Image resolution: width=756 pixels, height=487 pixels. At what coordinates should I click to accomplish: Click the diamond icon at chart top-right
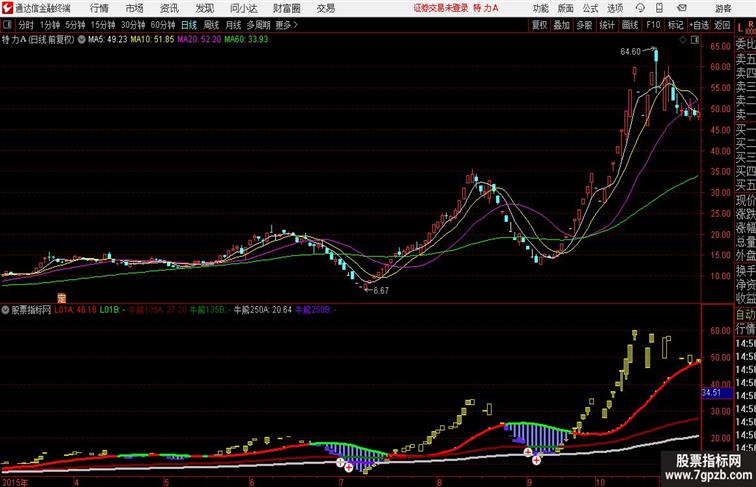pos(683,40)
